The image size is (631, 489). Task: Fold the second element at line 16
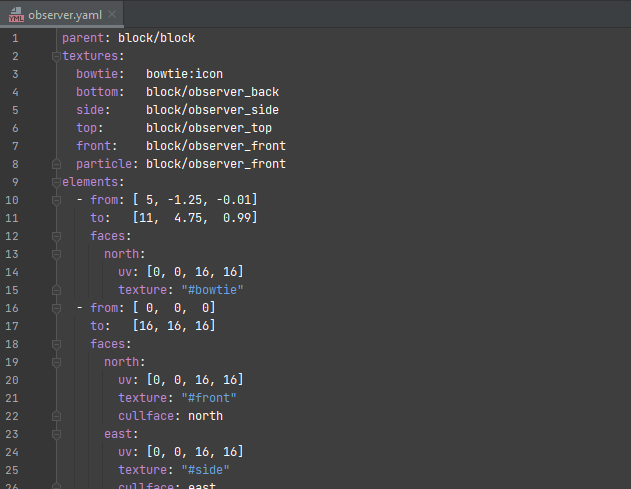pyautogui.click(x=56, y=308)
